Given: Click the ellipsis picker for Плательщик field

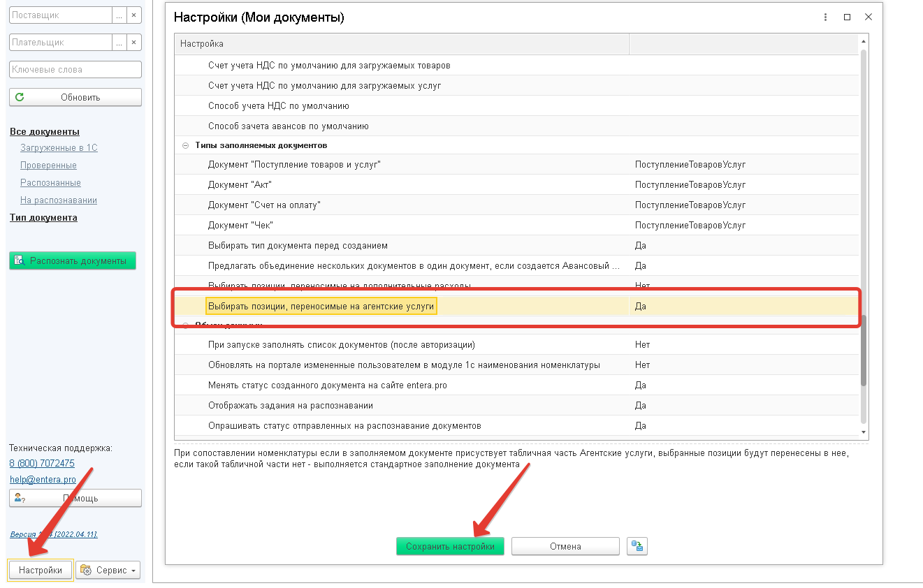Looking at the screenshot, I should (x=119, y=42).
